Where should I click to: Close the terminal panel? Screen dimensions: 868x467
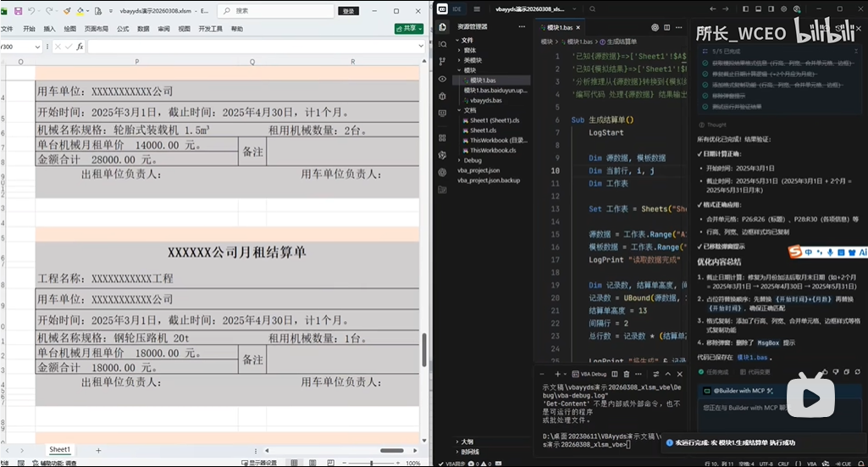680,374
